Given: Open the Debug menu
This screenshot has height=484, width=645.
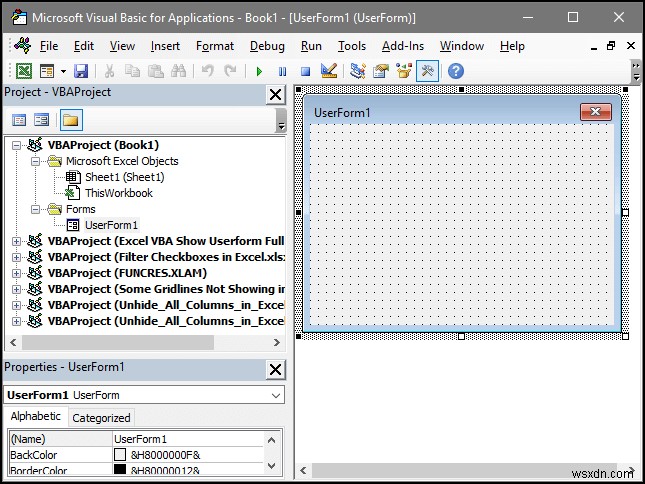Looking at the screenshot, I should [267, 46].
